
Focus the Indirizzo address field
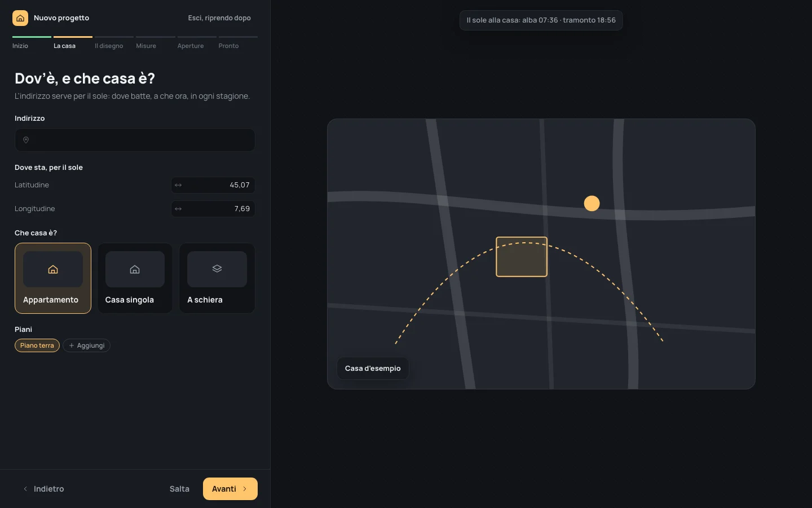tap(135, 140)
